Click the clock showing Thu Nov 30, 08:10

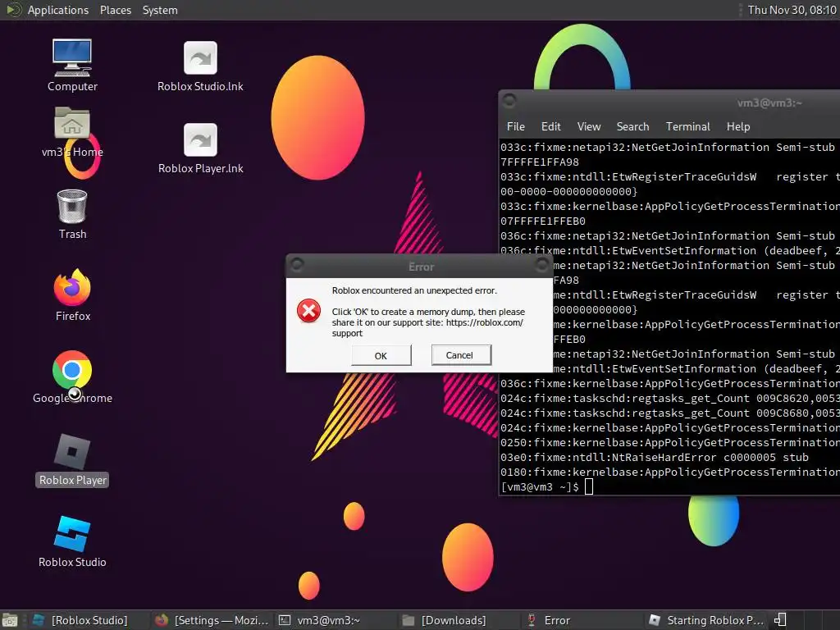[792, 10]
